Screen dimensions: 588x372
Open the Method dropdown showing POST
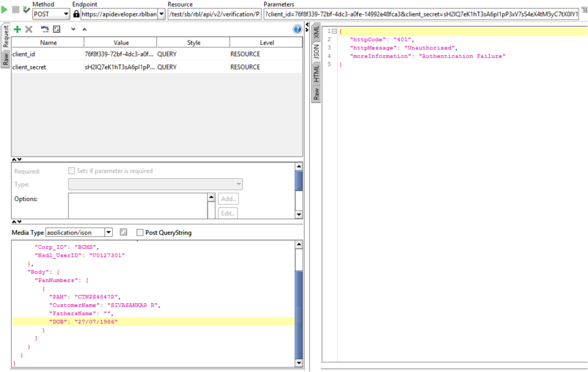tap(66, 14)
